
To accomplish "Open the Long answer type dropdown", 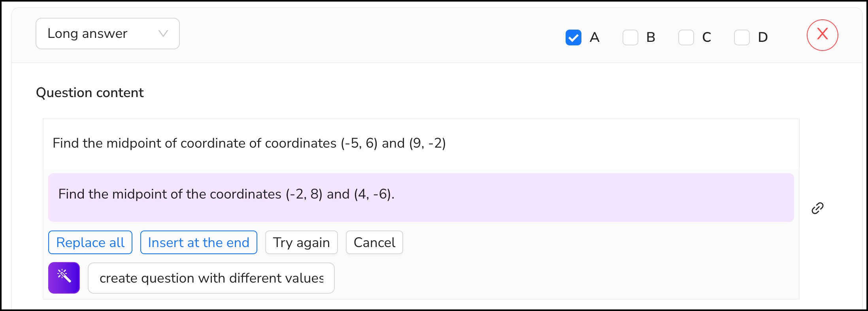I will click(108, 34).
